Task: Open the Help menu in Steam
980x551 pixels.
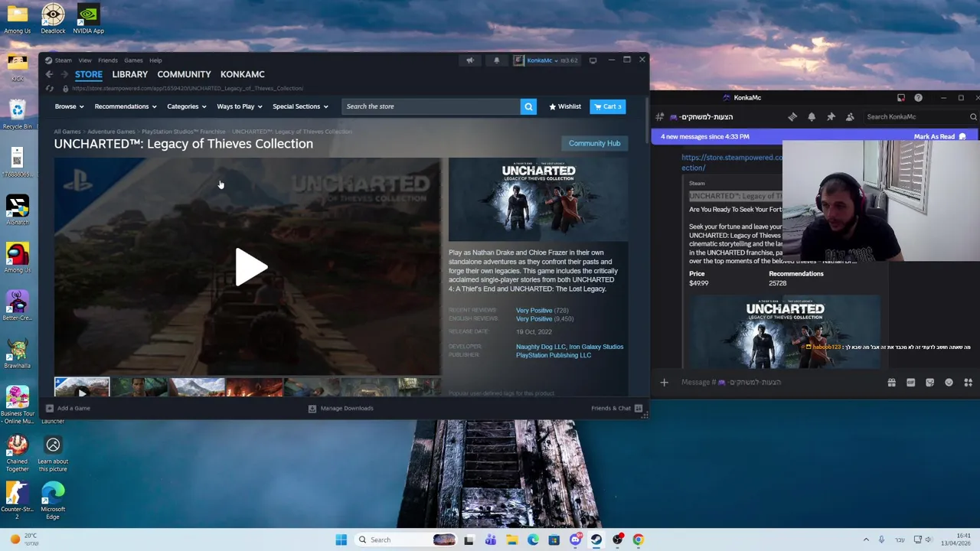Action: [x=155, y=60]
